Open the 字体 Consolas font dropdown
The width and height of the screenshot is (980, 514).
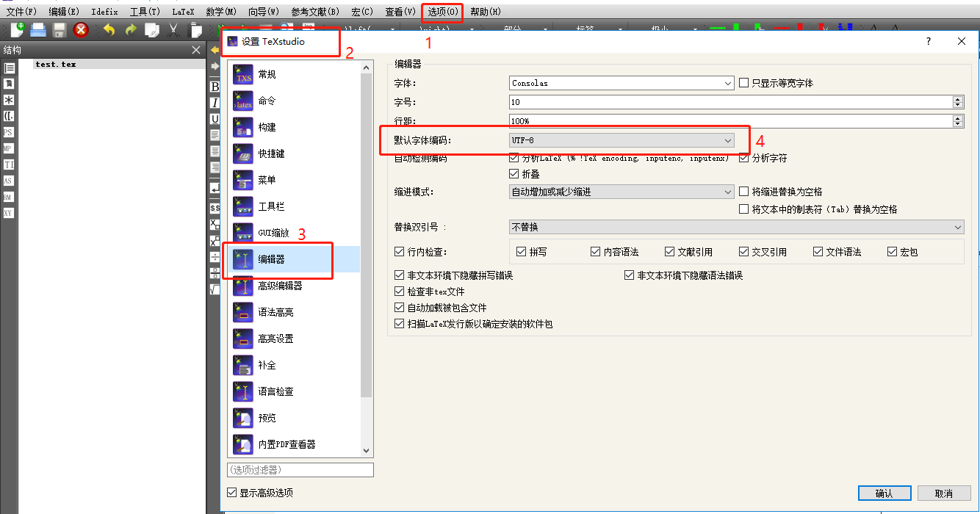point(621,83)
